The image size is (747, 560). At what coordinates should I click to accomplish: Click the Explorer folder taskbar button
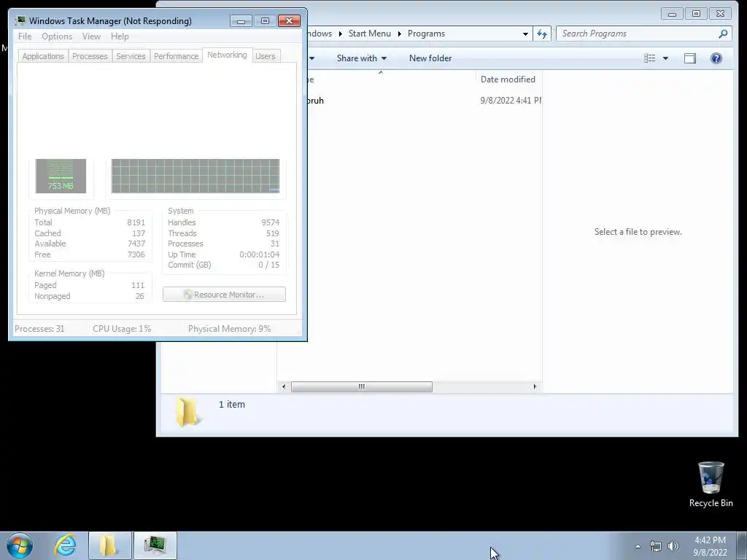[109, 545]
